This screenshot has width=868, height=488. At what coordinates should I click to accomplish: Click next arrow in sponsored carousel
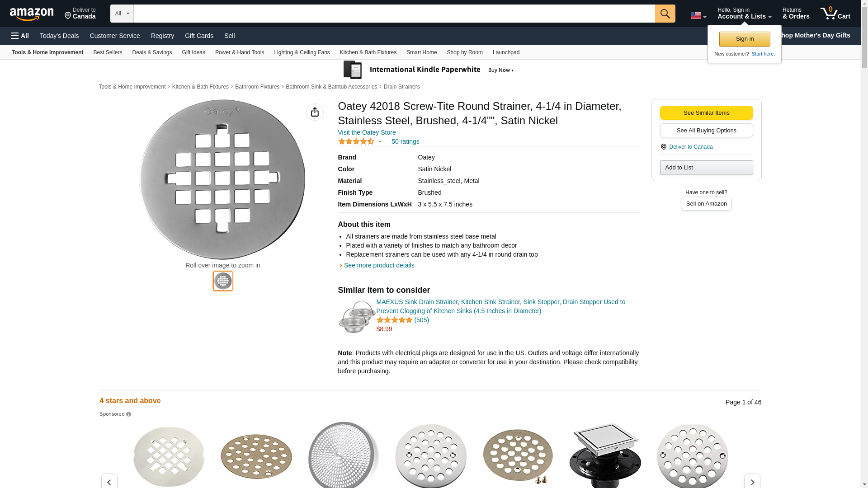tap(752, 482)
